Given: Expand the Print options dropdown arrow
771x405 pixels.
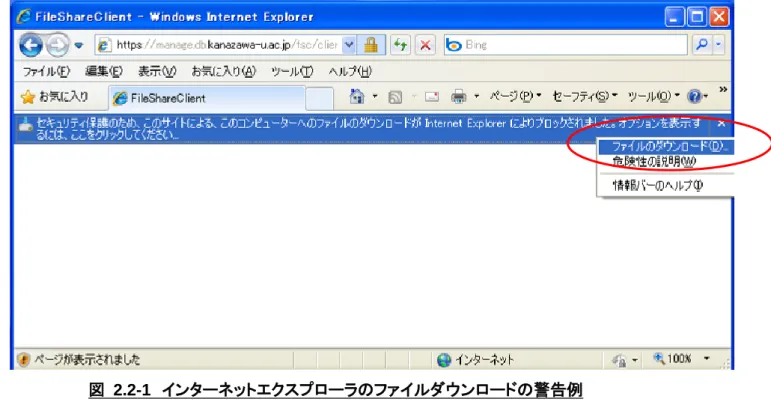Looking at the screenshot, I should (476, 97).
